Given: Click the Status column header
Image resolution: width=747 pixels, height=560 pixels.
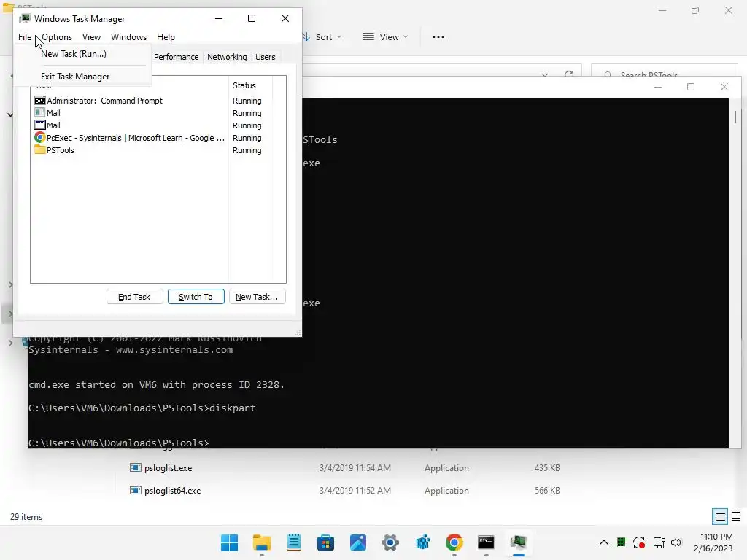Looking at the screenshot, I should point(251,85).
